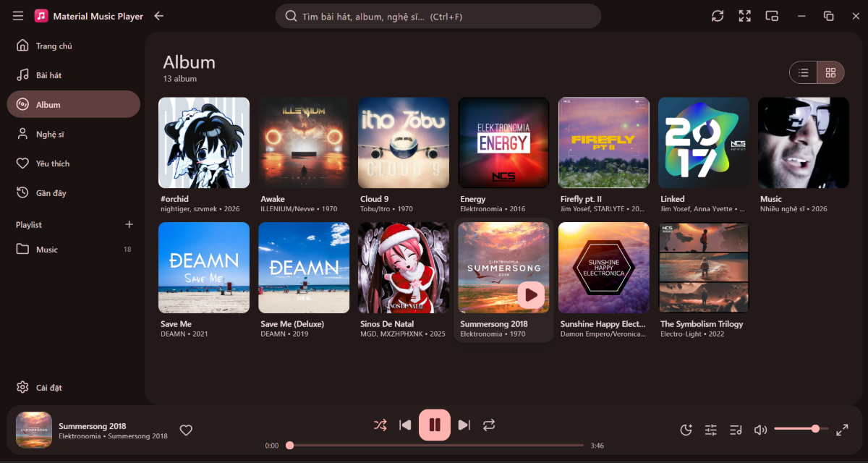
Task: Mute the volume speaker icon
Action: click(x=760, y=430)
